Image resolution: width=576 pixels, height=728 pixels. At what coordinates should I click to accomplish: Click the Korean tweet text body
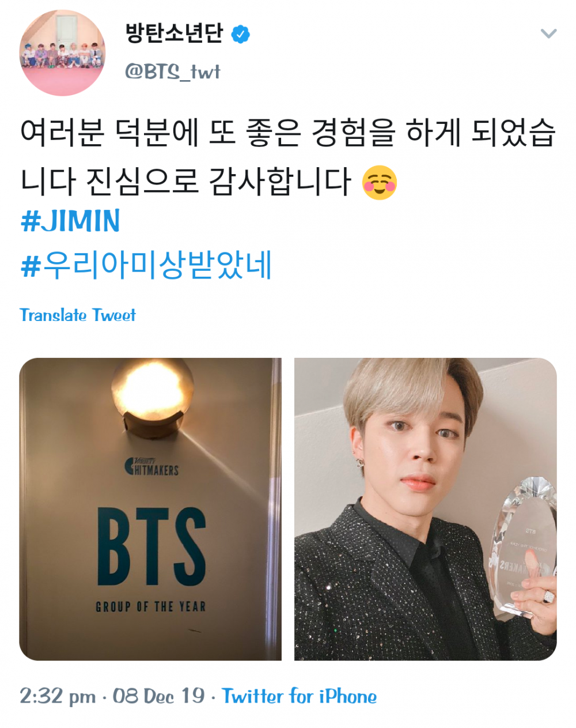pos(287,157)
